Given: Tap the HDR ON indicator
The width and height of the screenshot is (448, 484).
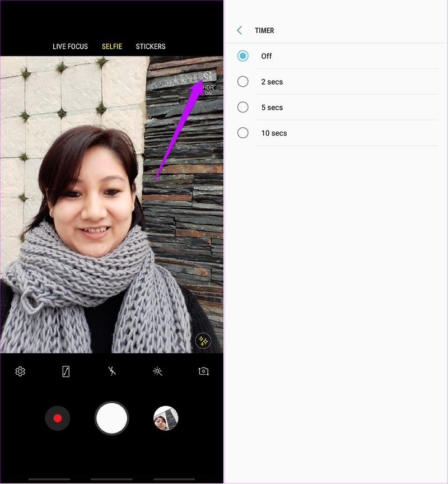Looking at the screenshot, I should [208, 90].
